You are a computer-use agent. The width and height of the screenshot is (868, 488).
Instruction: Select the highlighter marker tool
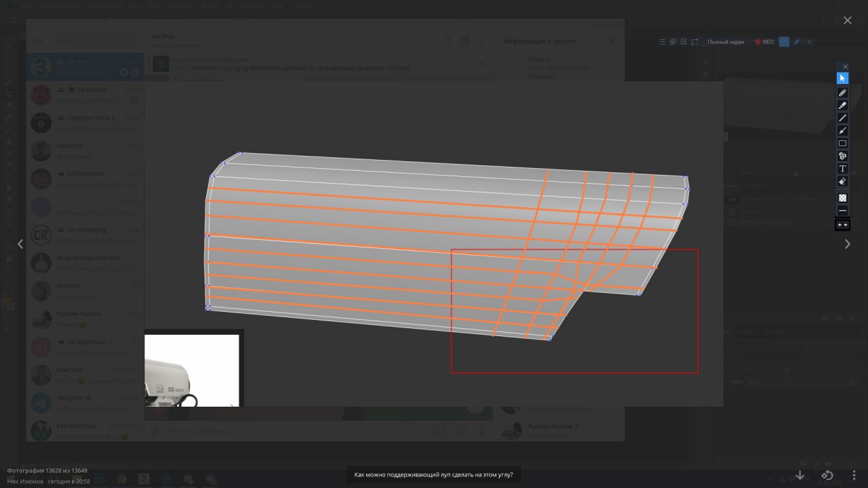coord(842,105)
